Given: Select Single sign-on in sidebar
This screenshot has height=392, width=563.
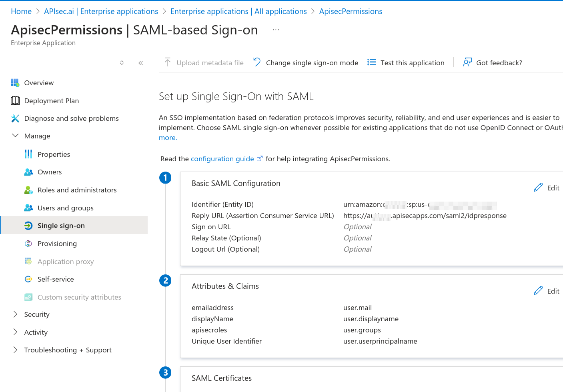Looking at the screenshot, I should coord(61,226).
